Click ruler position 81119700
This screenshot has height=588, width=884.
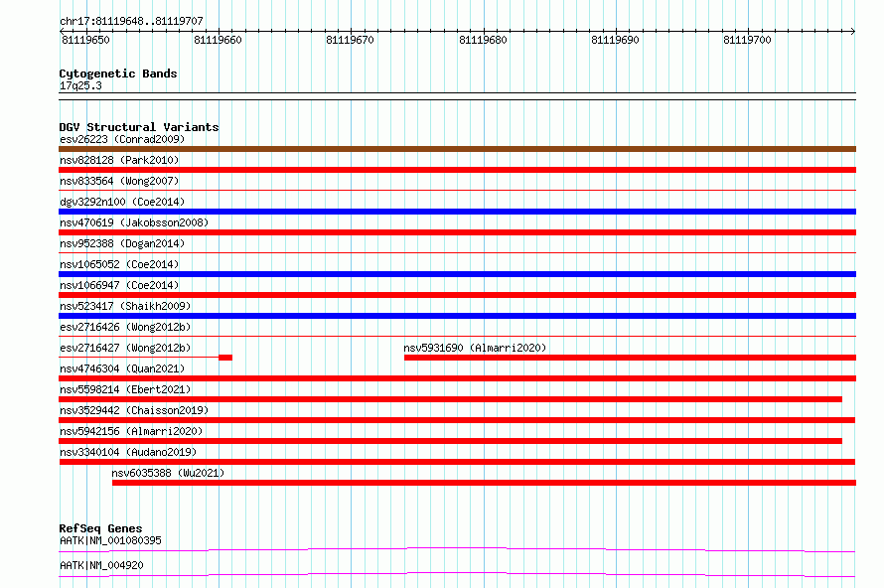tap(748, 40)
